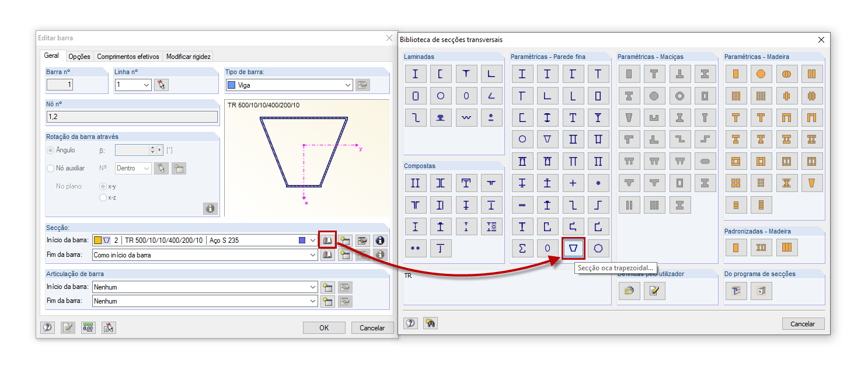
Task: Open the Modificar rigidez tab
Action: (x=188, y=57)
